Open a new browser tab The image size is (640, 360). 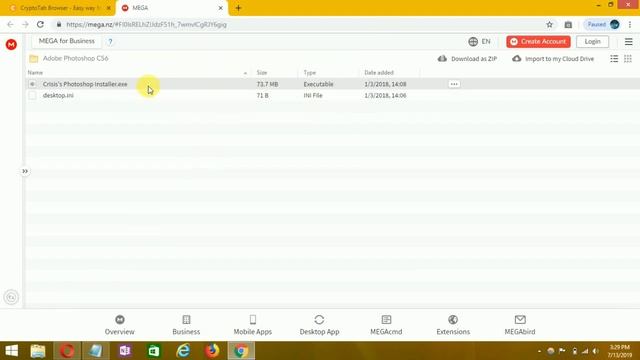point(238,8)
